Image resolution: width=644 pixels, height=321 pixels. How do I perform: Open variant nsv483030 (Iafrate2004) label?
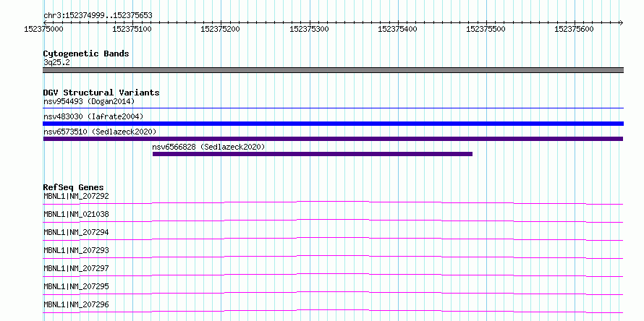[x=93, y=116]
